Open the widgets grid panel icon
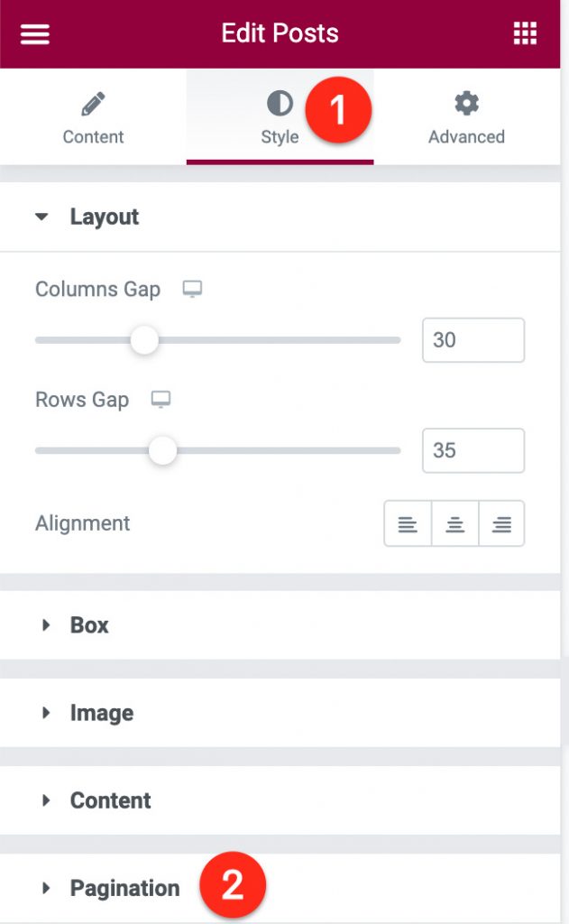This screenshot has height=924, width=569. point(525,33)
